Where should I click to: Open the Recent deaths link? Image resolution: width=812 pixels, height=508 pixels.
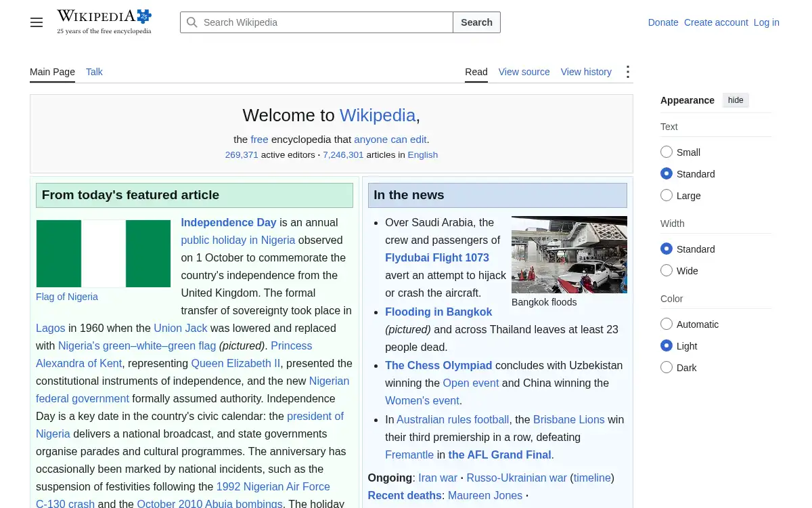click(405, 495)
